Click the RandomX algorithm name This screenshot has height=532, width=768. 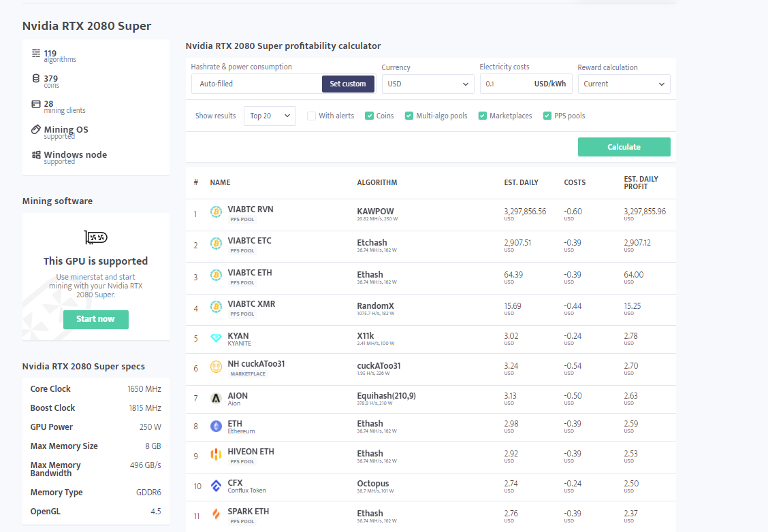(375, 306)
